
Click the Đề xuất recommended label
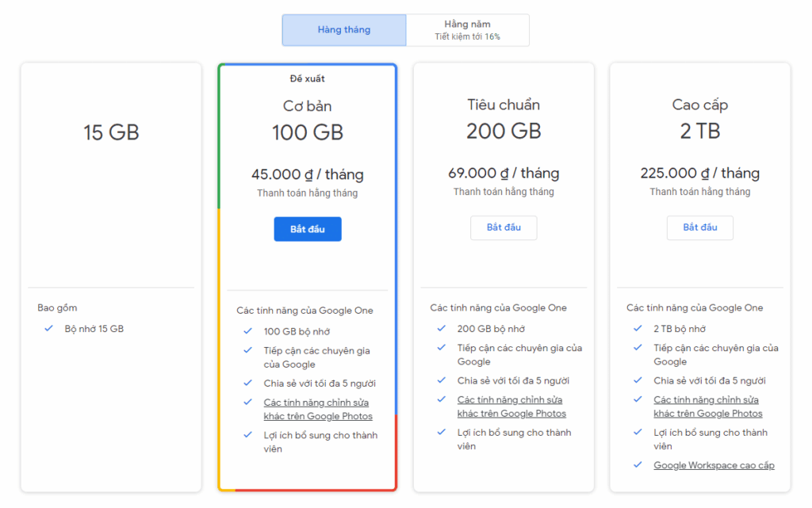point(307,78)
